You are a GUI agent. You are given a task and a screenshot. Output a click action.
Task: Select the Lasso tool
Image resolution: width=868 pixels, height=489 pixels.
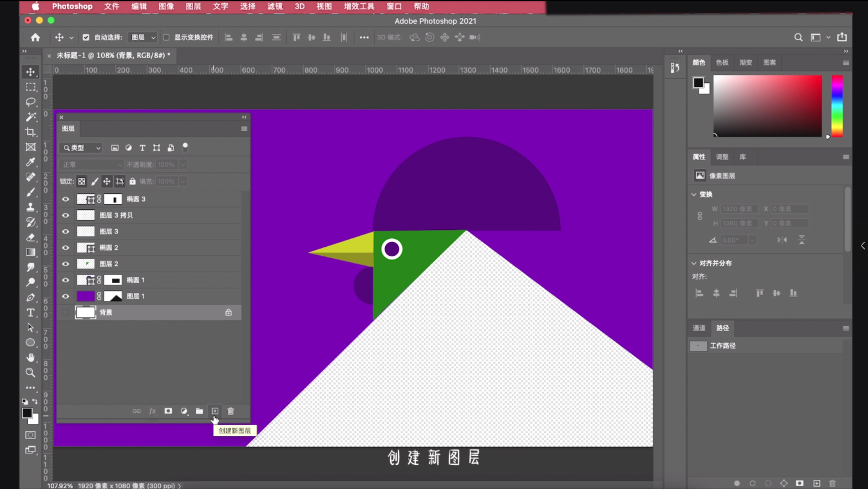(x=31, y=102)
